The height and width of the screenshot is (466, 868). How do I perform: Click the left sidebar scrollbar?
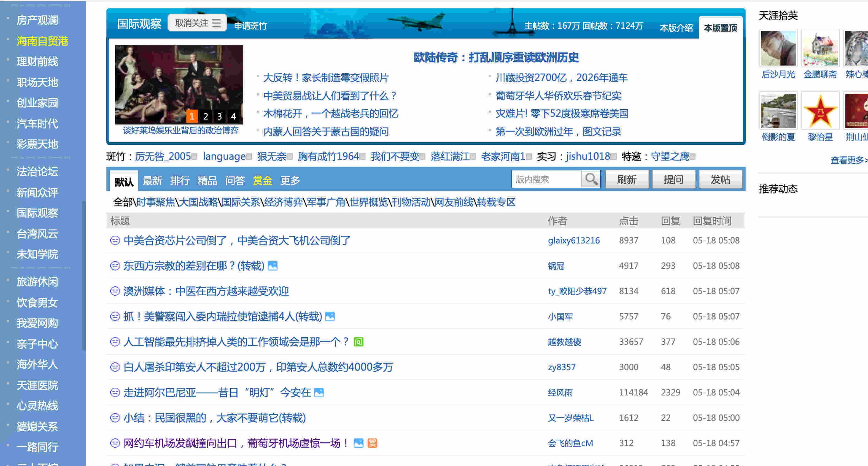click(84, 276)
